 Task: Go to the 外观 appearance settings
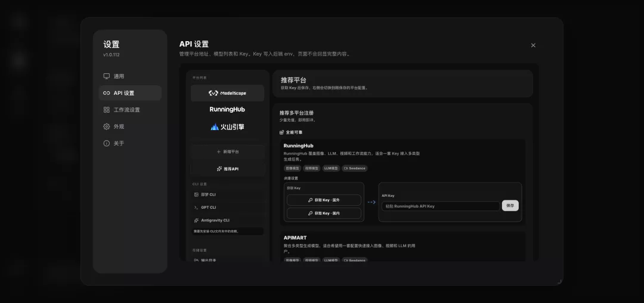tap(130, 127)
